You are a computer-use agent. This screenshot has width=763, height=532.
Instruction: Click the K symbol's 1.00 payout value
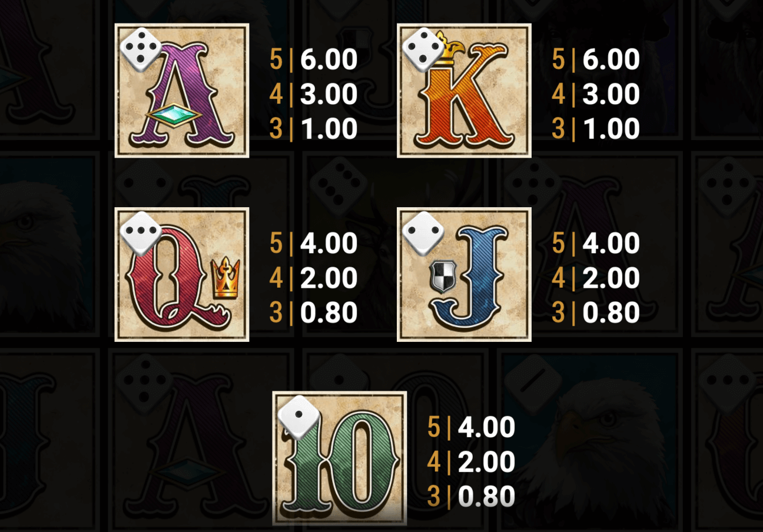coord(611,129)
